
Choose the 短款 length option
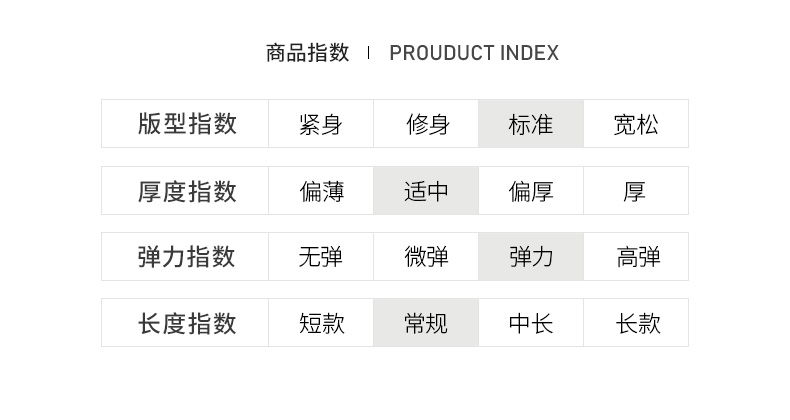320,323
